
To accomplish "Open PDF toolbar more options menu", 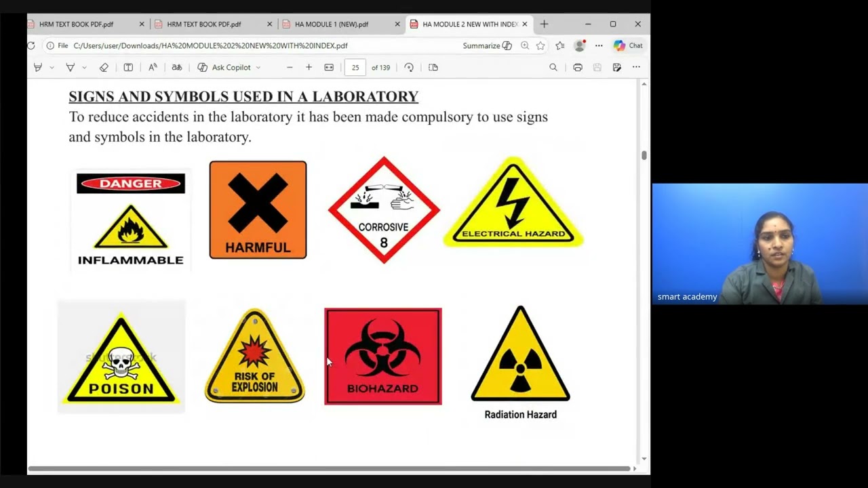I will (x=636, y=67).
